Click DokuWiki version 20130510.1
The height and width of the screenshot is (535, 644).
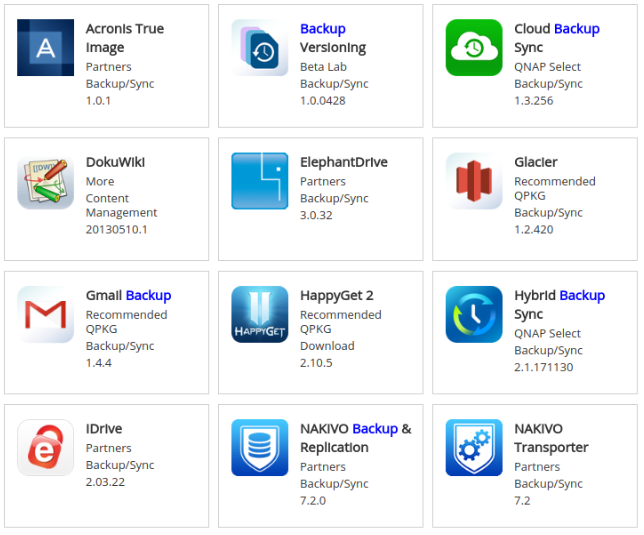[117, 230]
